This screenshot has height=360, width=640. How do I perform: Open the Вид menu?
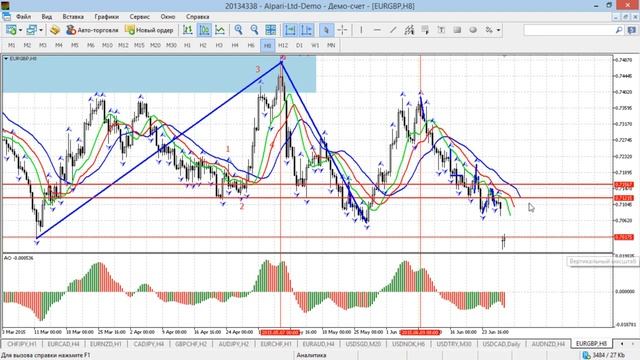click(47, 17)
